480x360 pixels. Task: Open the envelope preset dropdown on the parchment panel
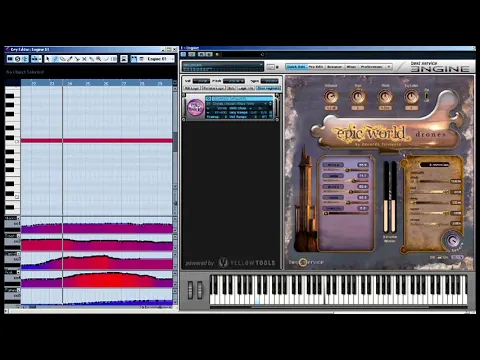(435, 165)
